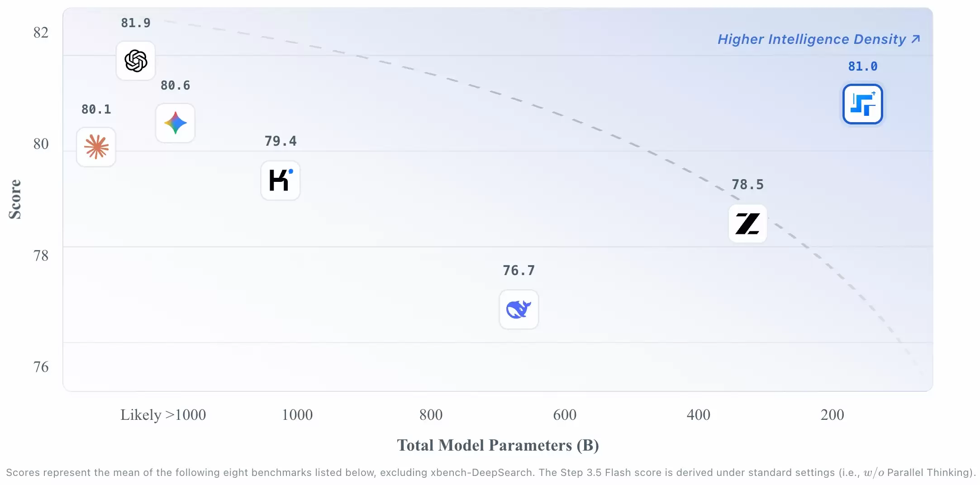This screenshot has width=980, height=485.
Task: Click the OpenAI logo data point
Action: 136,61
